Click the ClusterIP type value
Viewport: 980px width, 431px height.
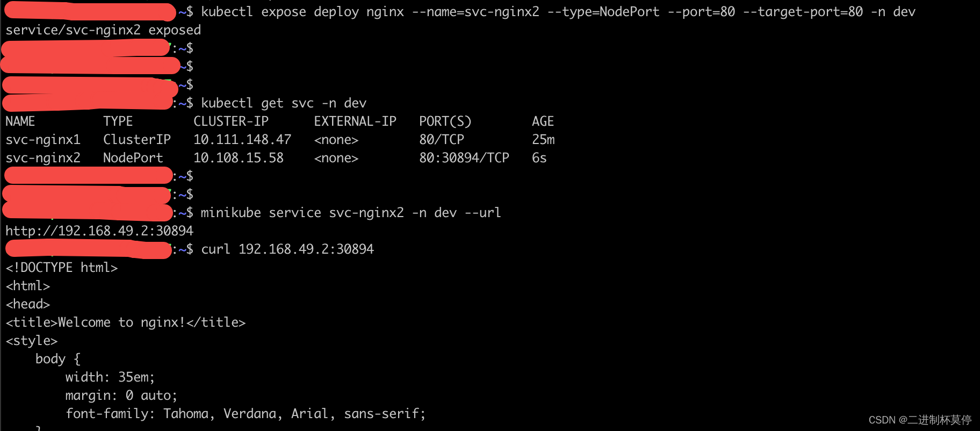click(x=137, y=140)
